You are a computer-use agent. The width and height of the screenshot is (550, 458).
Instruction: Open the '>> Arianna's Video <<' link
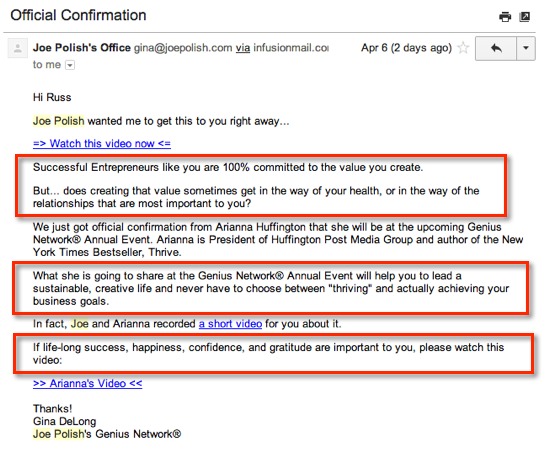tap(87, 383)
